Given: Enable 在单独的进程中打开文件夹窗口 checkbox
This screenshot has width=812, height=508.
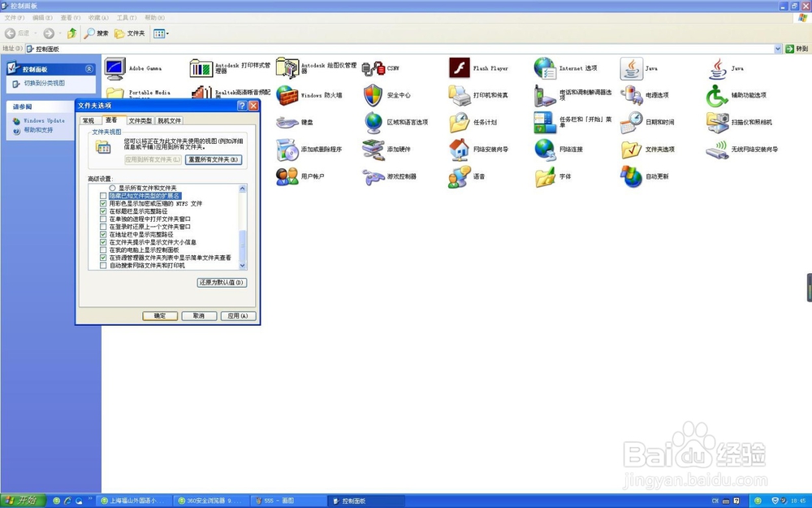Looking at the screenshot, I should (x=103, y=219).
